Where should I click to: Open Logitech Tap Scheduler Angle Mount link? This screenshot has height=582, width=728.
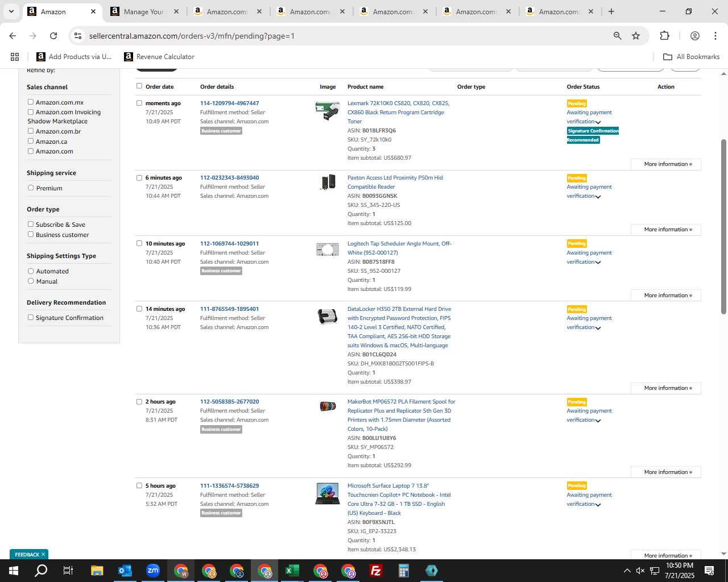(x=399, y=248)
